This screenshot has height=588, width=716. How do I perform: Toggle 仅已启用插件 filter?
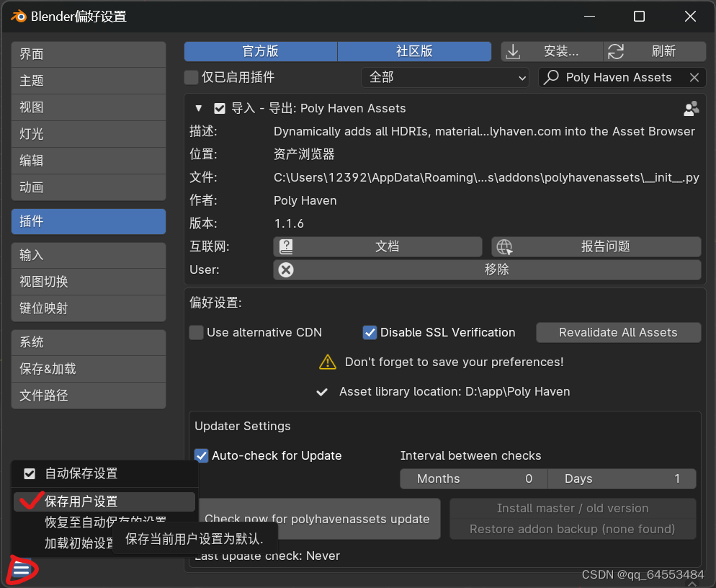pyautogui.click(x=191, y=77)
